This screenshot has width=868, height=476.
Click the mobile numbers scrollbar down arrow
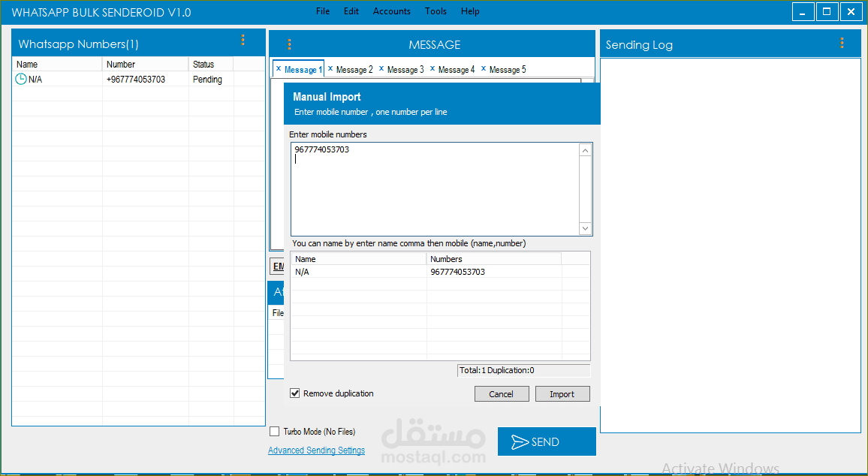coord(585,228)
